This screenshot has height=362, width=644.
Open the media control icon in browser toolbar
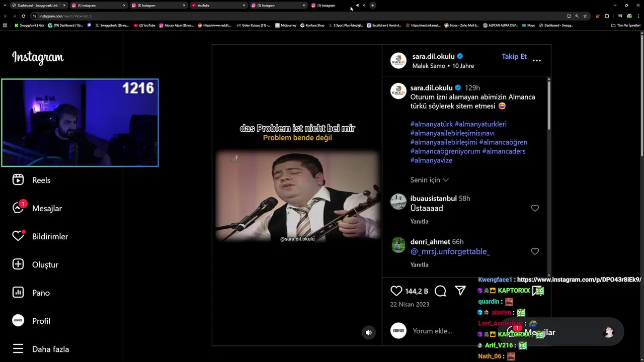tap(620, 16)
